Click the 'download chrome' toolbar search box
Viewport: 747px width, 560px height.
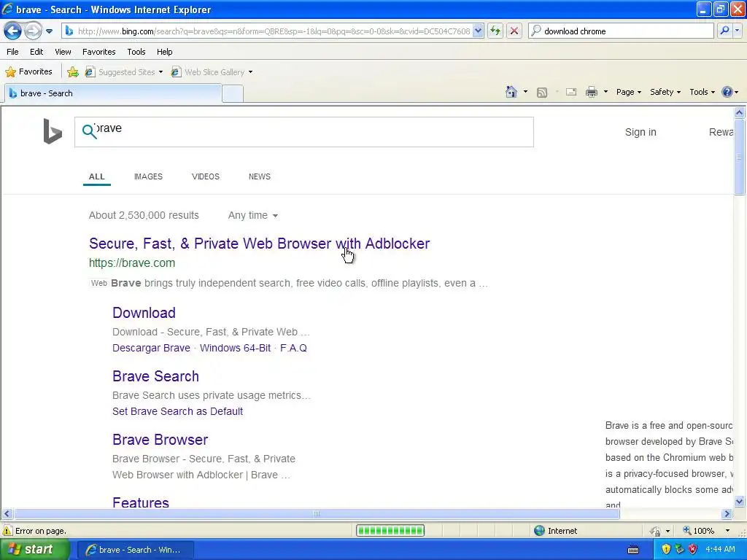(x=622, y=31)
